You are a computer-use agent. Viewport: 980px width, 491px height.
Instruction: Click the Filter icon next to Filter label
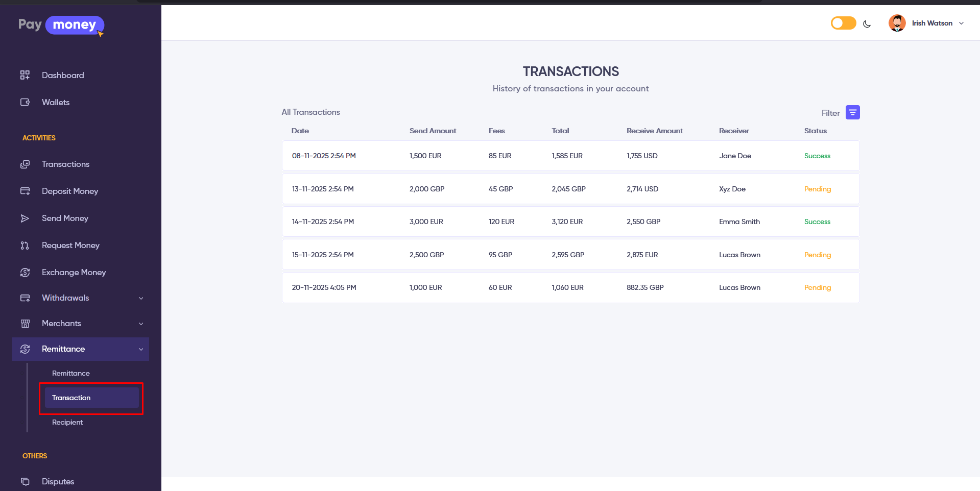(x=852, y=112)
